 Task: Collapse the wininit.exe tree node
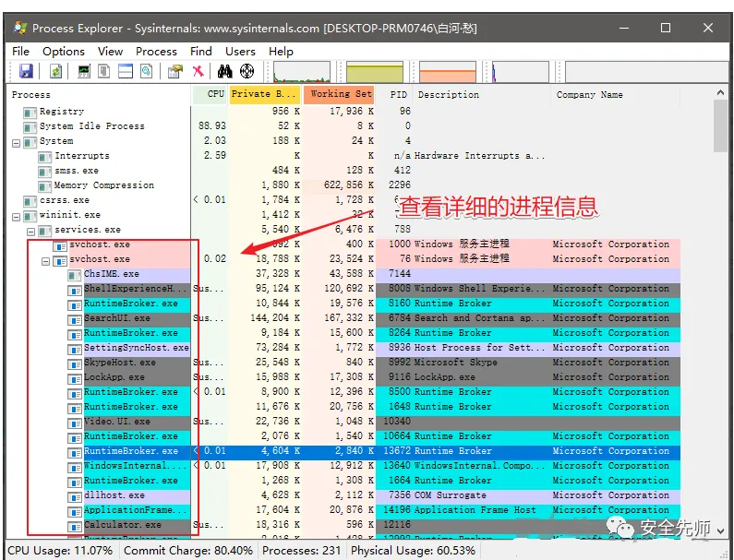(16, 216)
